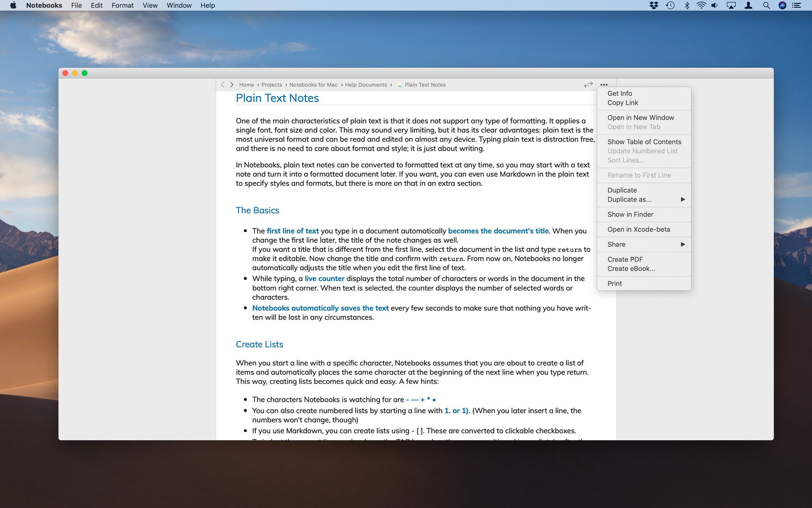Click the swap arrows icon in the toolbar
The image size is (812, 508).
(588, 85)
